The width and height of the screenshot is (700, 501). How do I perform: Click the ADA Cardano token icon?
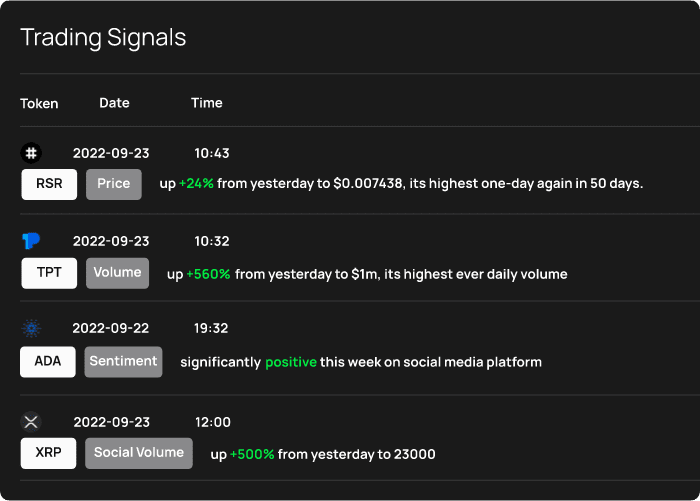(31, 328)
